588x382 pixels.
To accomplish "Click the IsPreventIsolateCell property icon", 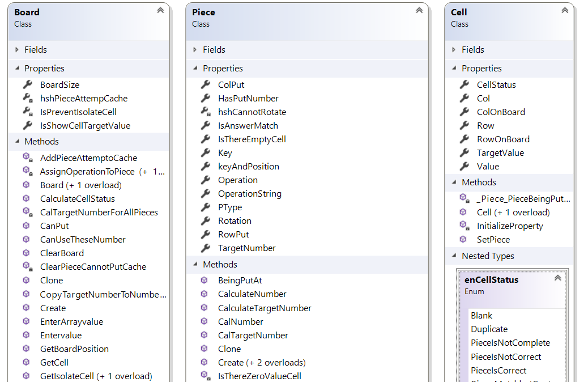I will point(27,112).
